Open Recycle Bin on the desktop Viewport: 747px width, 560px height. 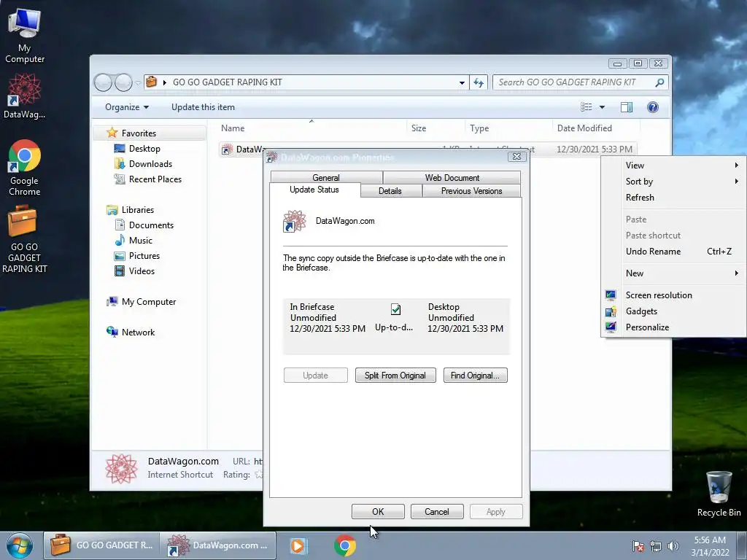coord(719,494)
